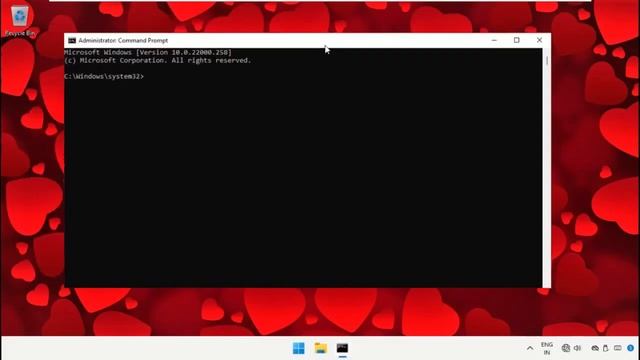
Task: Open network status tray icon
Action: 566,348
